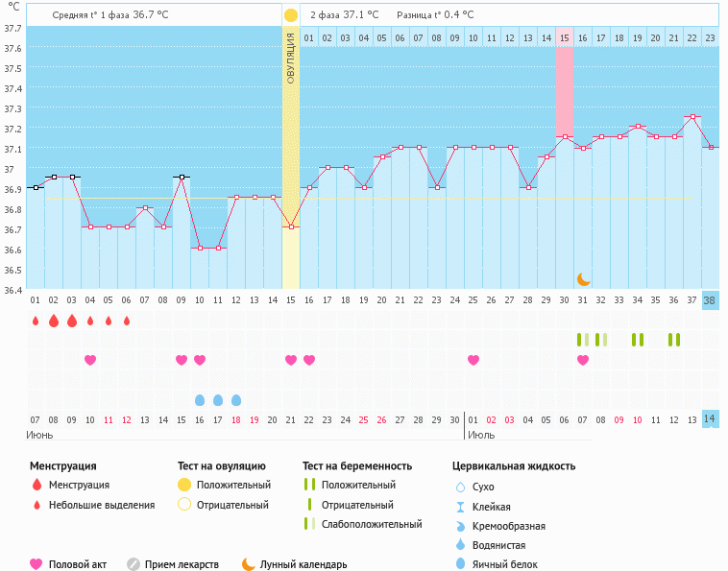The width and height of the screenshot is (728, 571).
Task: Select the highlighted date 14 cell in July
Action: click(x=710, y=418)
